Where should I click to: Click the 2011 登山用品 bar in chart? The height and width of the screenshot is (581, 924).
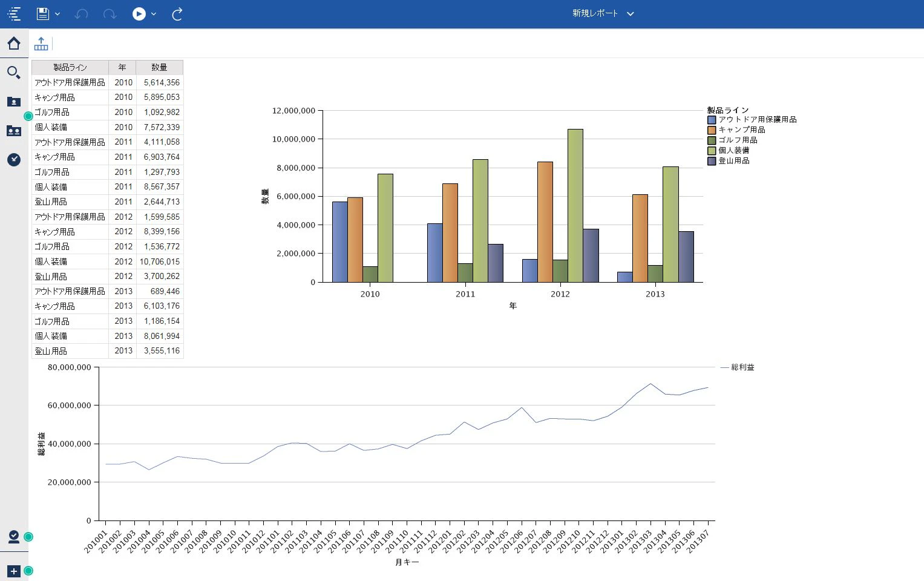coord(496,263)
